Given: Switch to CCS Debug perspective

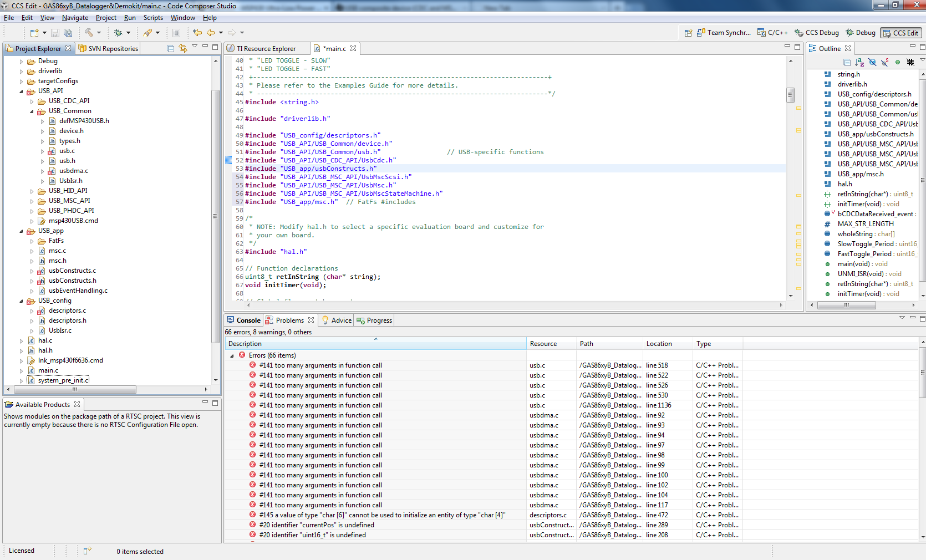Looking at the screenshot, I should pos(817,33).
